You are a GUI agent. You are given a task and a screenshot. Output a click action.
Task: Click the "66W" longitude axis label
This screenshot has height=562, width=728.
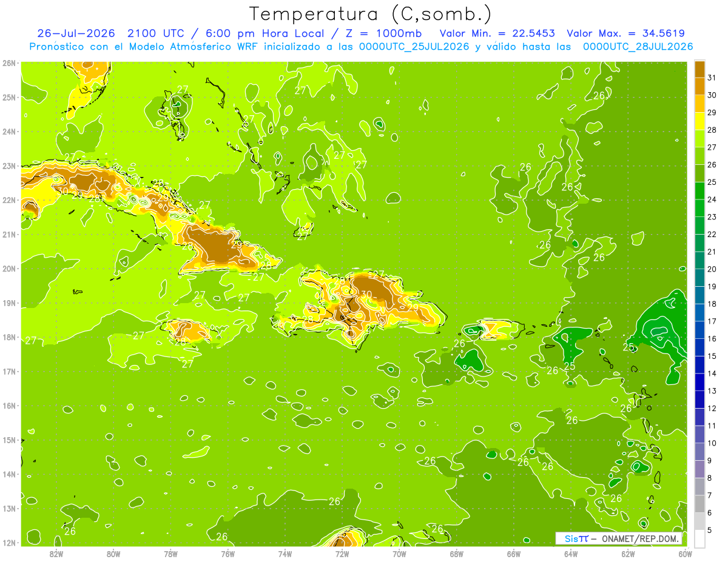pyautogui.click(x=514, y=554)
